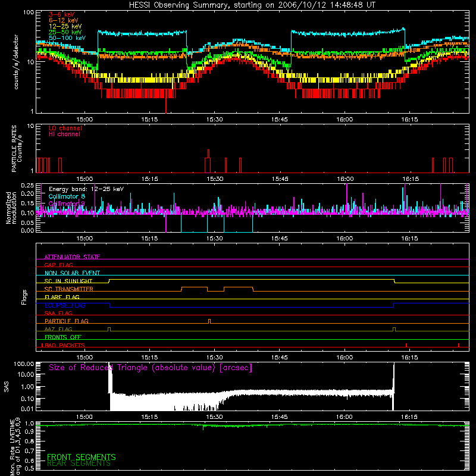Click 15:15 tick under flags panel
Screen dimensions: 476x476
coord(149,358)
